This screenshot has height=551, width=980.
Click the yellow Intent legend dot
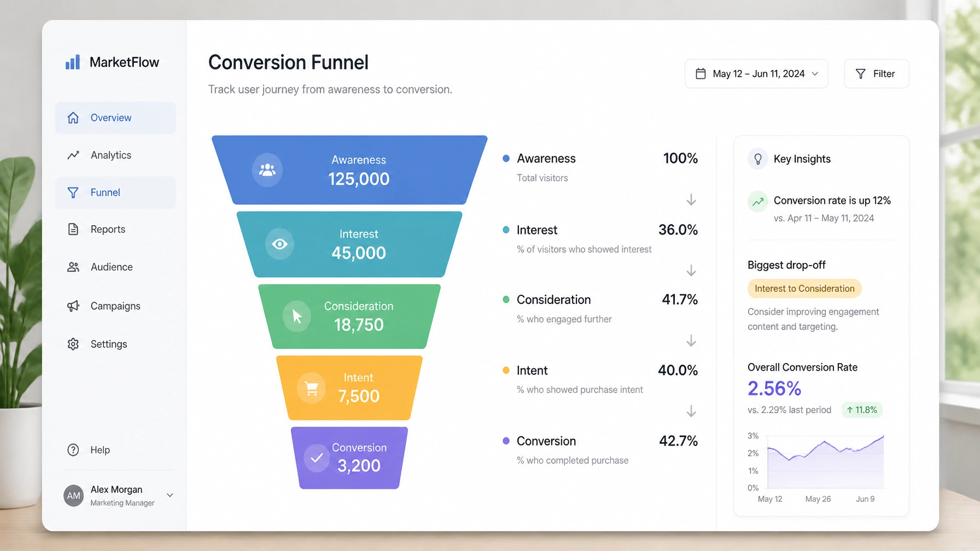pos(506,370)
